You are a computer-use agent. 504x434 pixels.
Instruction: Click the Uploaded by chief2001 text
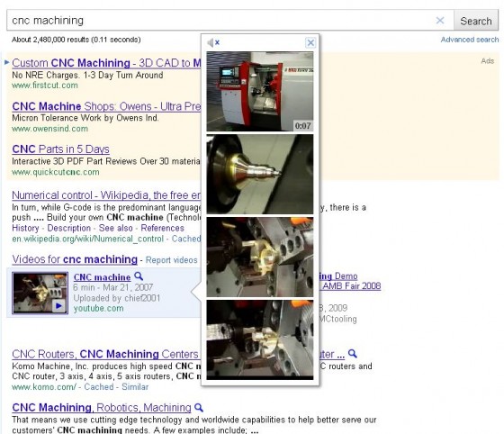(117, 298)
